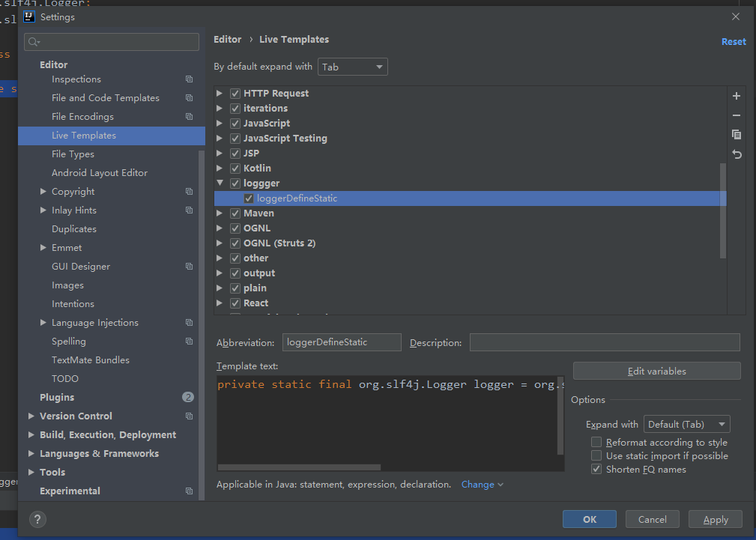
Task: Click the settings search field
Action: coord(112,42)
